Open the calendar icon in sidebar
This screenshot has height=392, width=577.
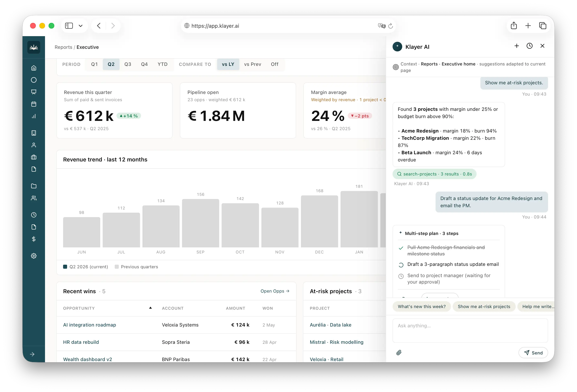click(x=34, y=104)
